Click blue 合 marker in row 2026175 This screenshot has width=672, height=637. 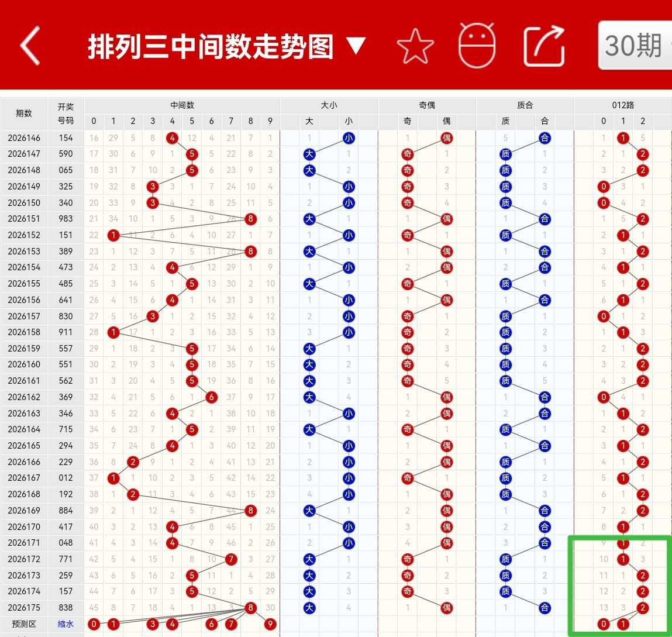tap(545, 608)
